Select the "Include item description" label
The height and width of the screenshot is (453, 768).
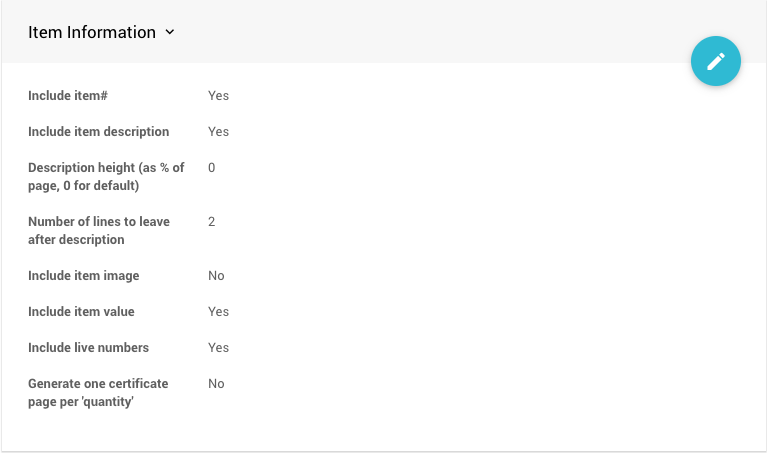99,132
